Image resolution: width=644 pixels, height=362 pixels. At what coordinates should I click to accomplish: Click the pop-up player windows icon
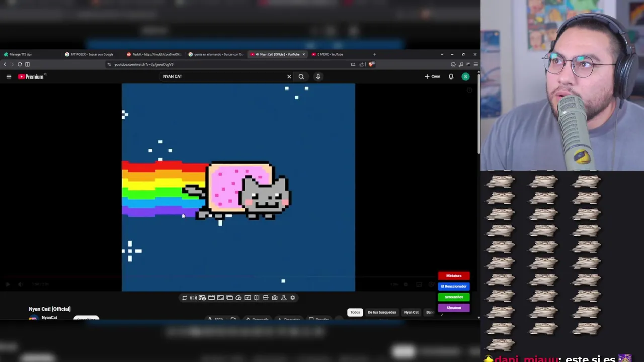229,298
